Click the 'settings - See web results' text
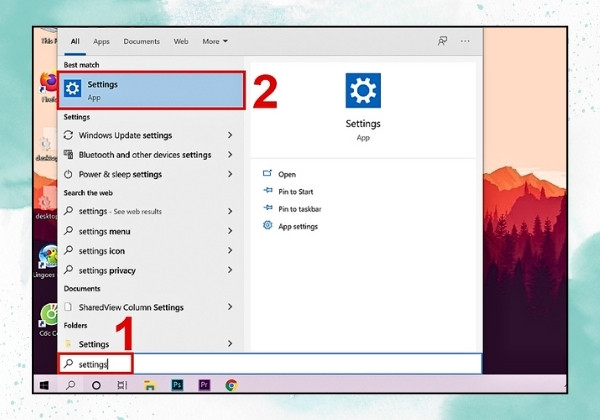The width and height of the screenshot is (600, 420). (120, 211)
